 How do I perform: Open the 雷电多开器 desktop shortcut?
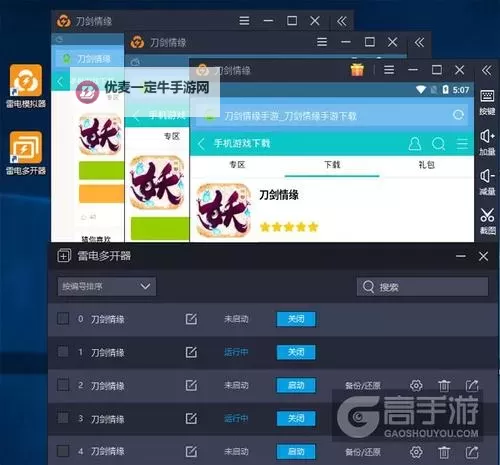(26, 153)
